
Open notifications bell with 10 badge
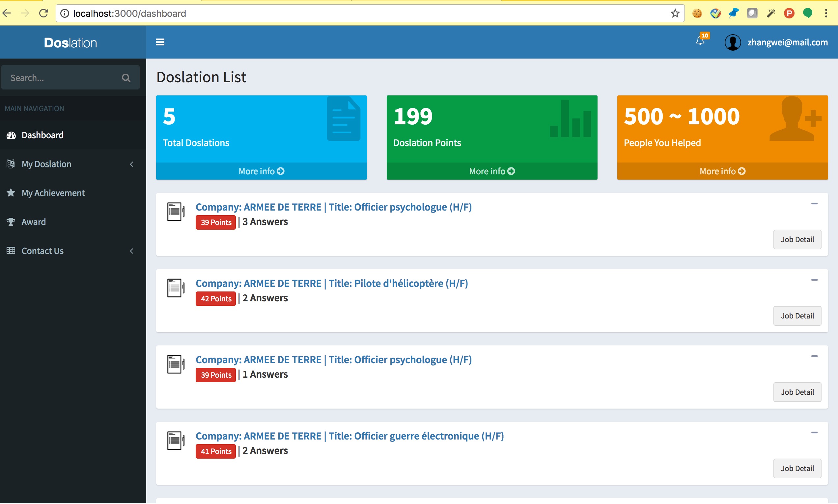point(700,41)
